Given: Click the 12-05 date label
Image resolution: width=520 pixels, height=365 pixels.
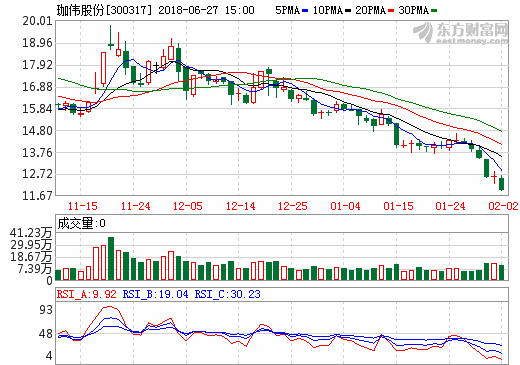Looking at the screenshot, I should 188,206.
